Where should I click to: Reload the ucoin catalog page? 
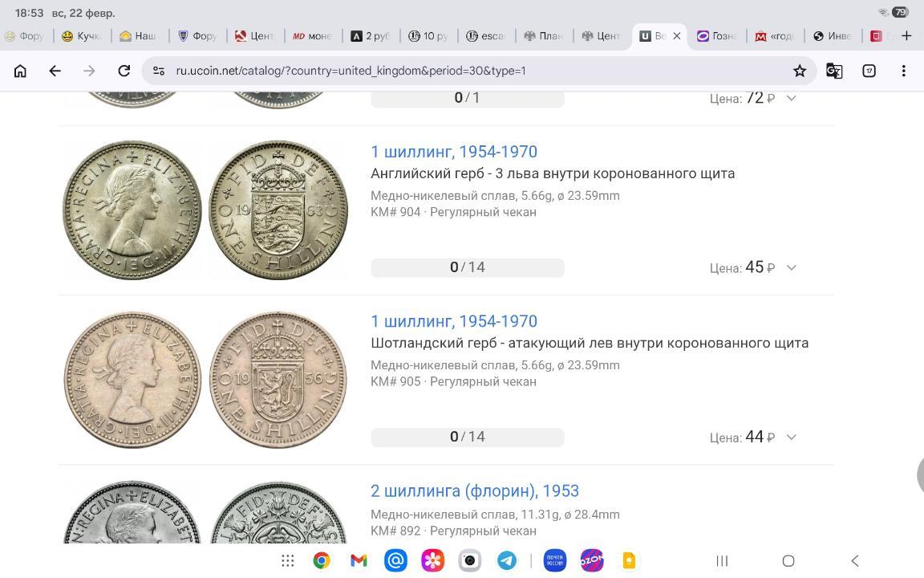124,71
